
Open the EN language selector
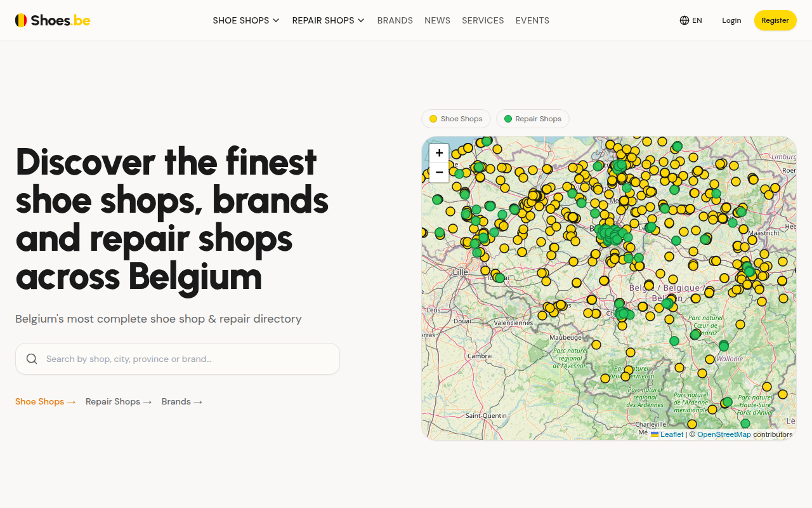click(691, 20)
